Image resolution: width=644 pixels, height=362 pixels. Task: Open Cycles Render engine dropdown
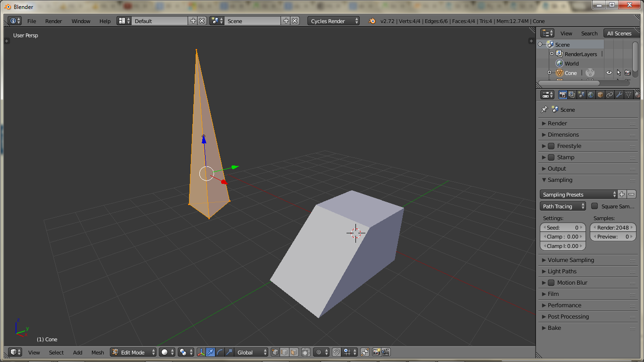tap(333, 21)
